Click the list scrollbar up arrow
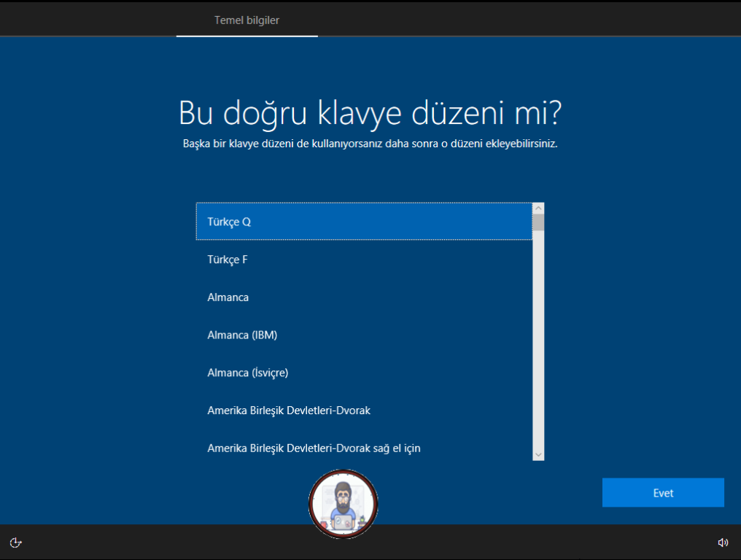Image resolution: width=741 pixels, height=560 pixels. pos(538,209)
